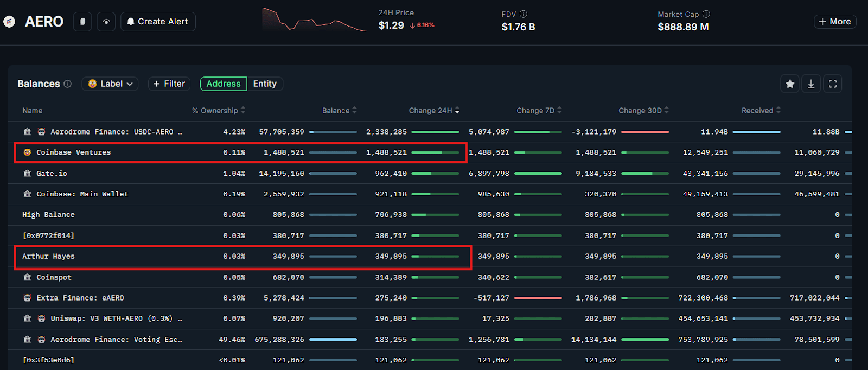Click exchange icon on Aerodrome USDC-AERO row
Image resolution: width=868 pixels, height=370 pixels.
pos(27,132)
